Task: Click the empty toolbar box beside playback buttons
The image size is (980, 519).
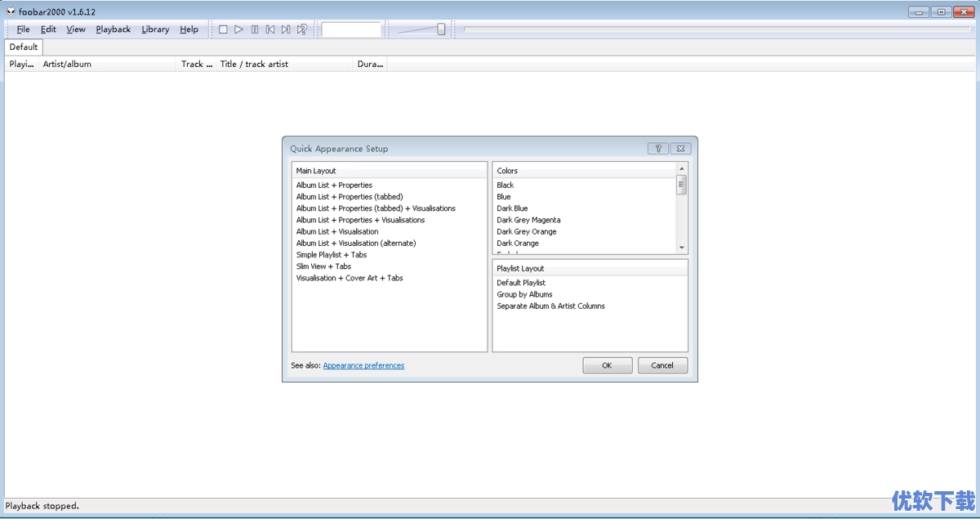Action: click(x=351, y=29)
